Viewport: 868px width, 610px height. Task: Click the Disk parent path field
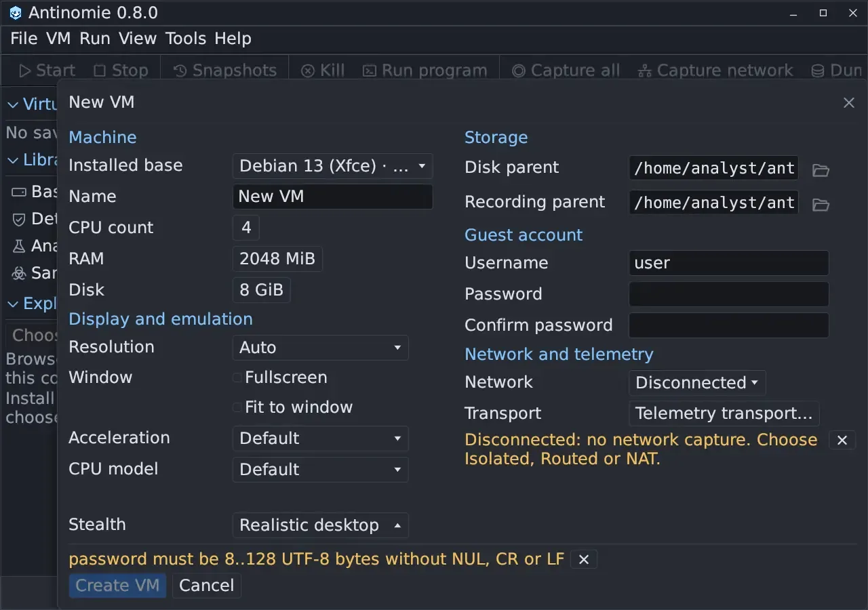click(x=713, y=169)
